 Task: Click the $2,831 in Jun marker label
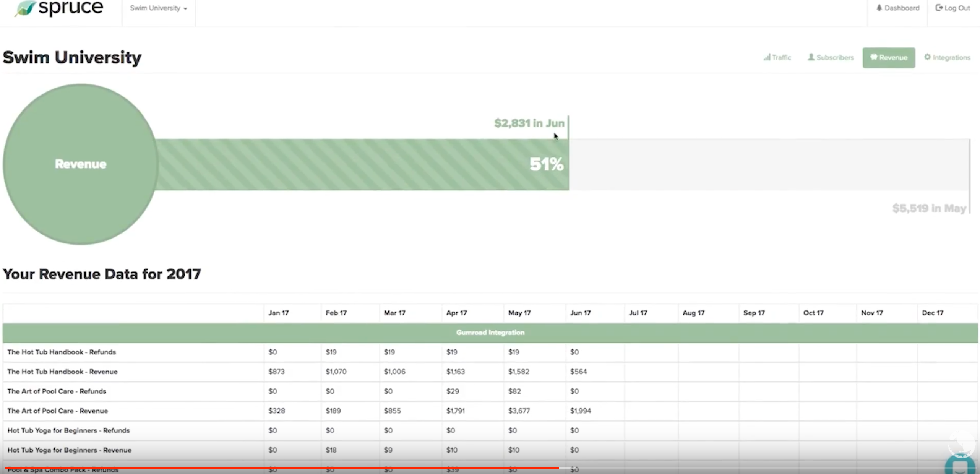529,123
